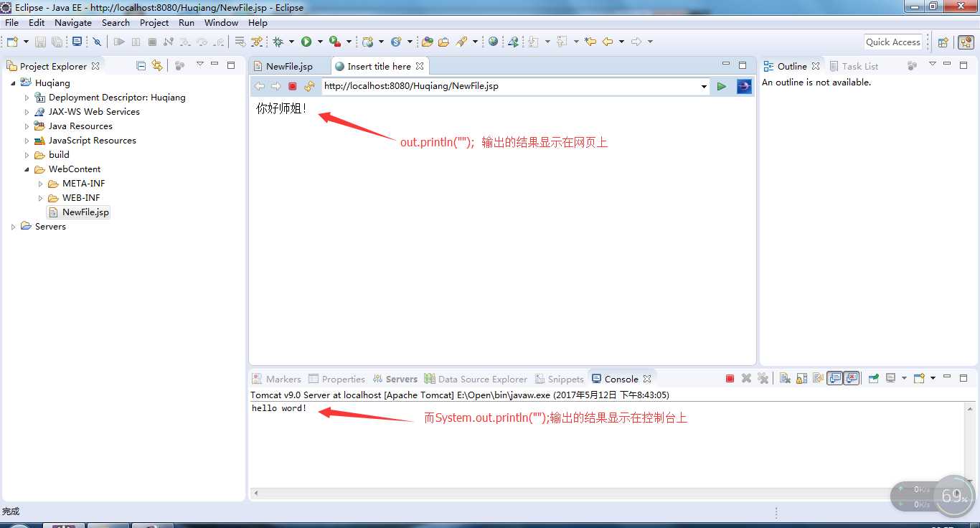Viewport: 980px width, 528px height.
Task: Collapse the WebContent folder
Action: click(x=27, y=169)
